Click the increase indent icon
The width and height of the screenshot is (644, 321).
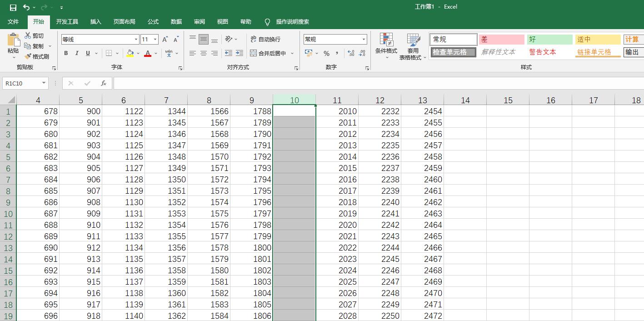pyautogui.click(x=240, y=53)
